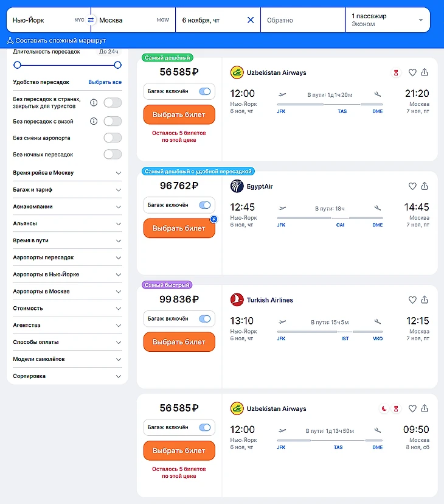Choose the EgyptAir 96 762₽ ticket
Viewport: 444px width, 504px height.
coord(179,228)
